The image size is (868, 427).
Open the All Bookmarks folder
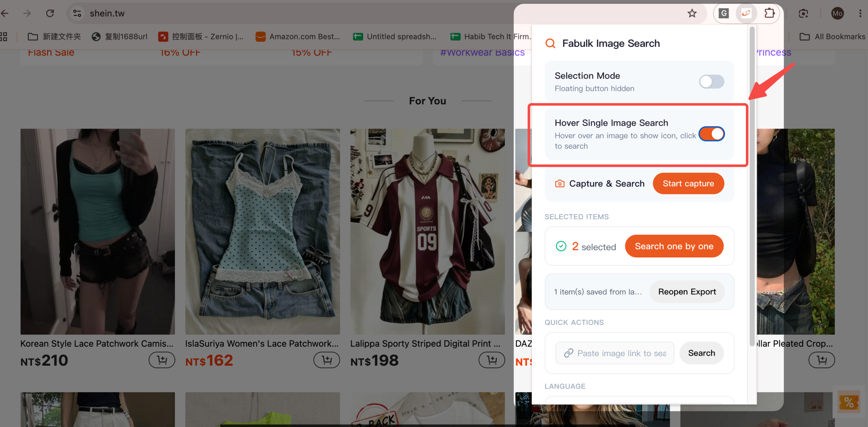point(832,36)
